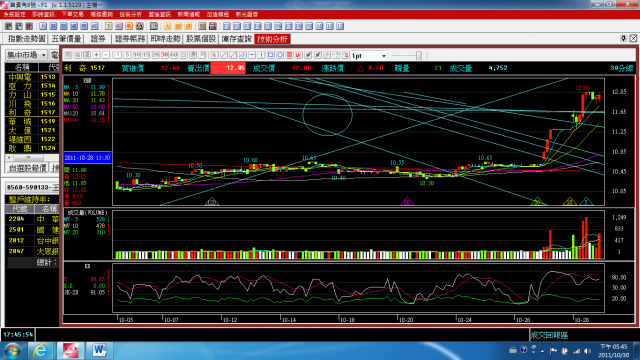Select the horizontal line drawing tool
The height and width of the screenshot is (360, 640).
252,55
